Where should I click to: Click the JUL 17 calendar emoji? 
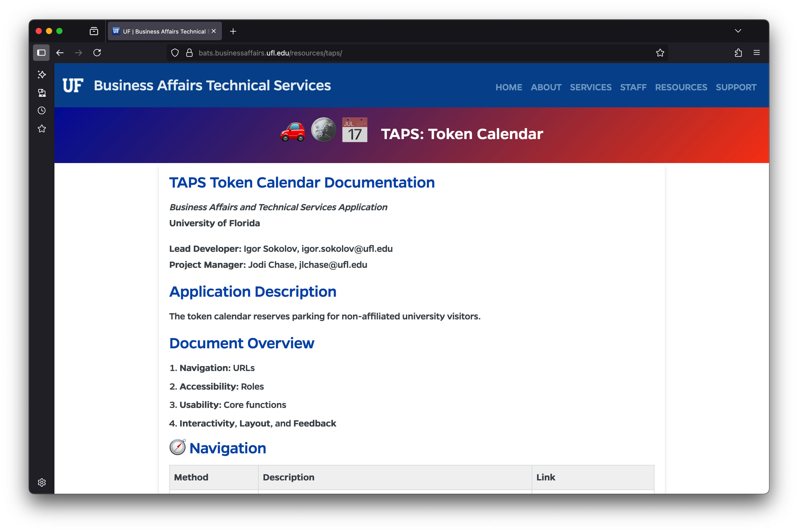[x=354, y=130]
